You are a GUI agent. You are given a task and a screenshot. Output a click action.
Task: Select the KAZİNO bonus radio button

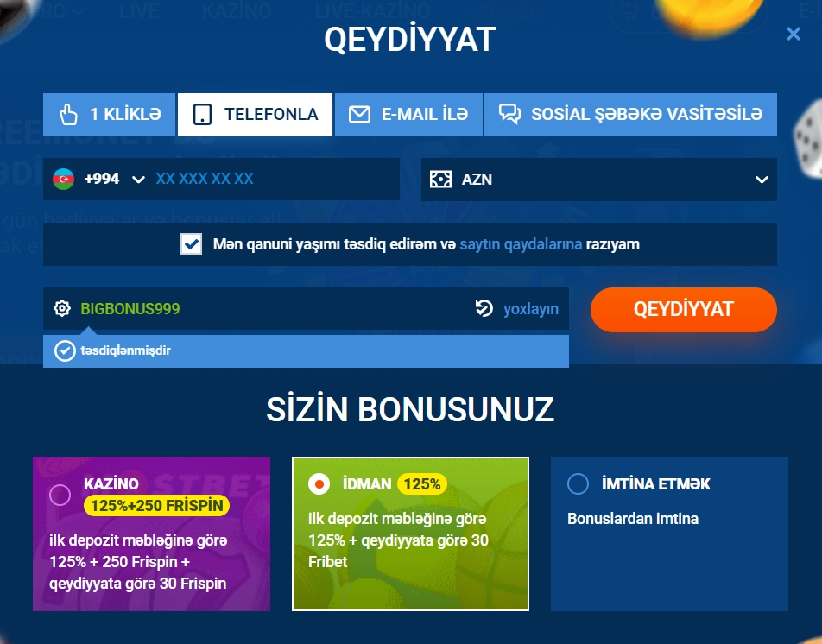60,495
